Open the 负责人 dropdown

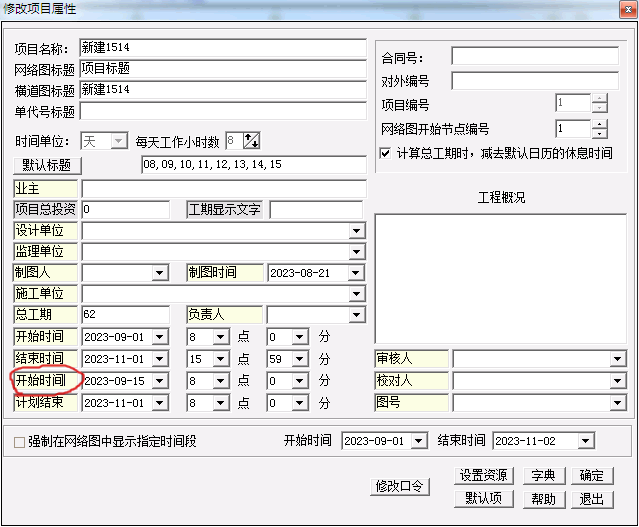tap(357, 315)
